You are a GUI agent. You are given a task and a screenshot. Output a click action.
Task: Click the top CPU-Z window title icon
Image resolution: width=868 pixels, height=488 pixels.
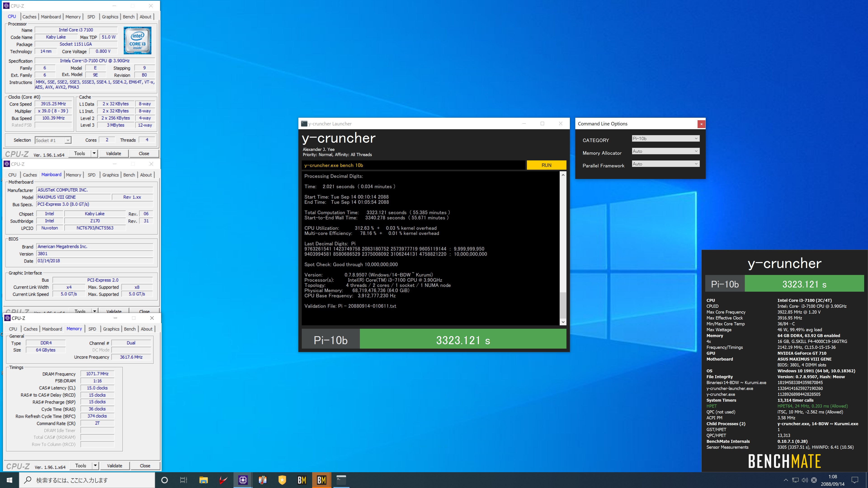coord(6,6)
